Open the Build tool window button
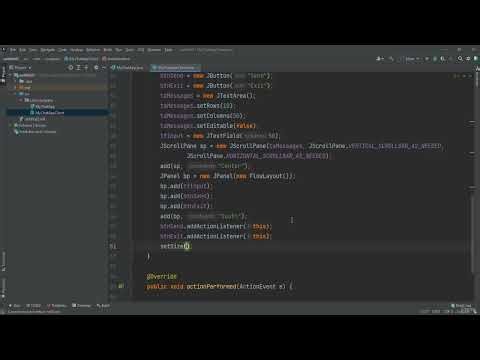 point(103,305)
